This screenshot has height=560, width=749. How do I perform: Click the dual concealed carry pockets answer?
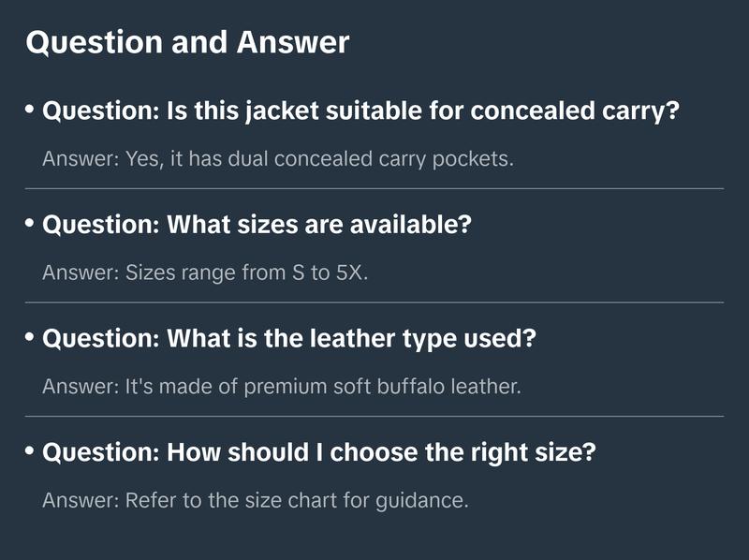click(x=278, y=158)
